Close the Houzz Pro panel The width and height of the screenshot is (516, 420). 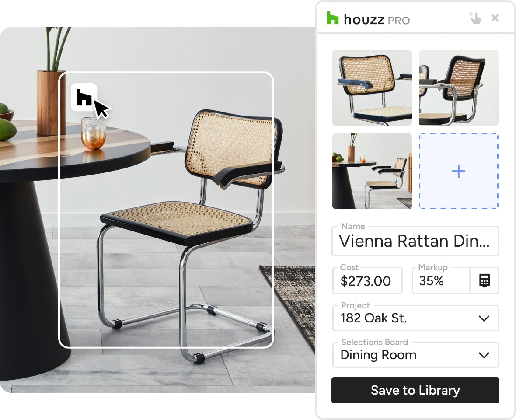(x=495, y=18)
